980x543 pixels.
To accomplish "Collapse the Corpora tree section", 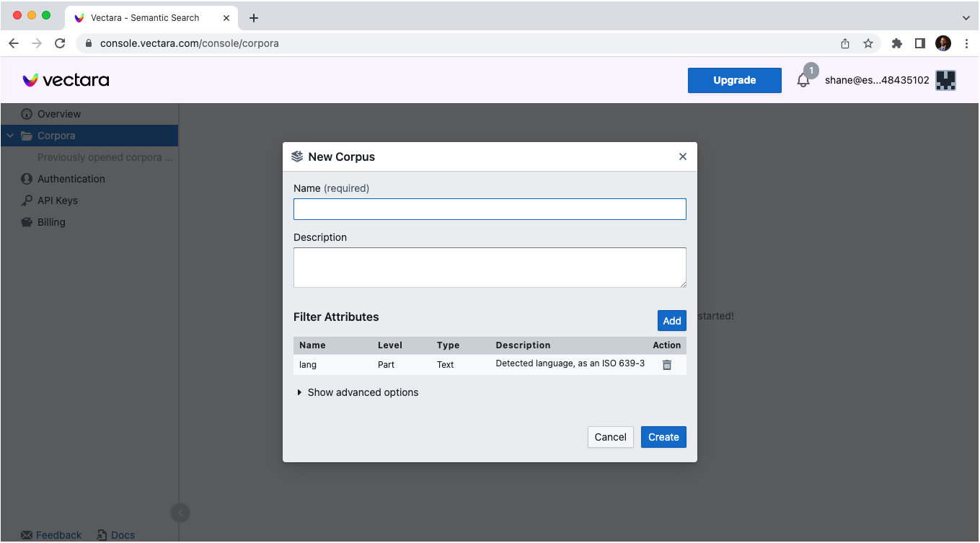I will (x=10, y=136).
